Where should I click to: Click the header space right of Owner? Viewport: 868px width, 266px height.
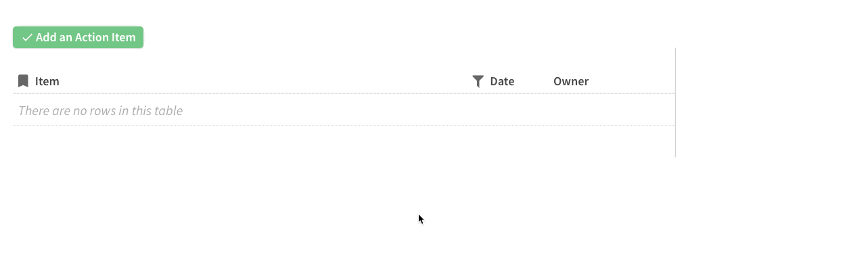[x=631, y=81]
